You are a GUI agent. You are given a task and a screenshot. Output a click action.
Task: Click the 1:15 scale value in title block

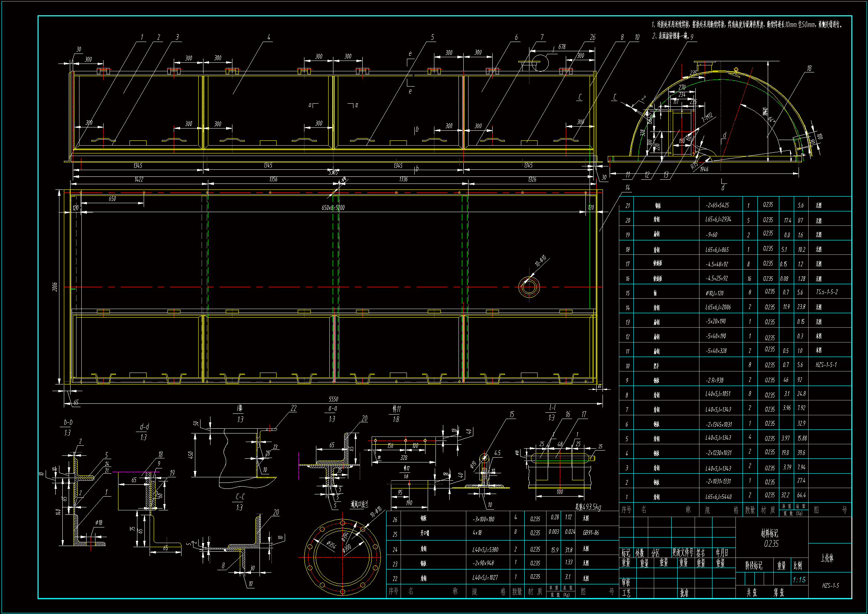coord(799,579)
